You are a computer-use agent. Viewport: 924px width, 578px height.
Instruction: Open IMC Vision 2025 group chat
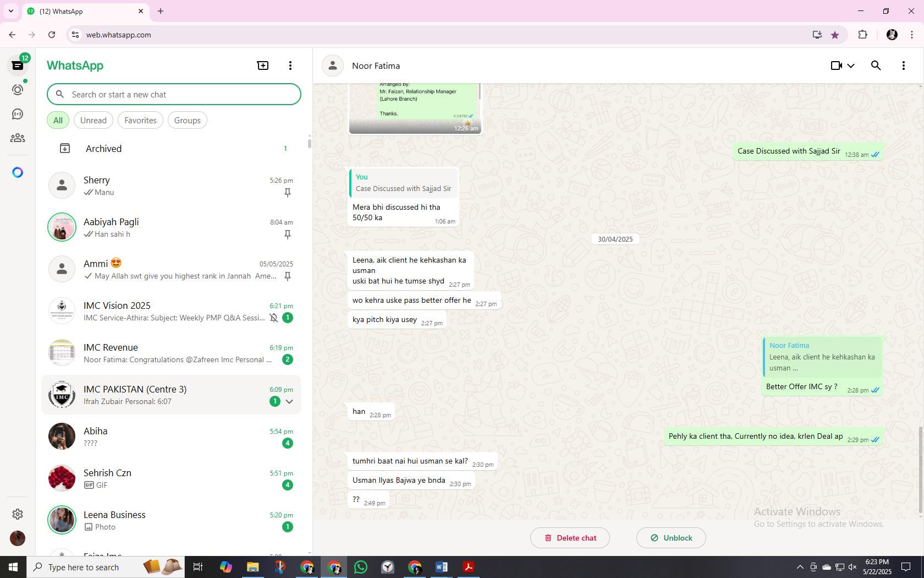tap(172, 311)
